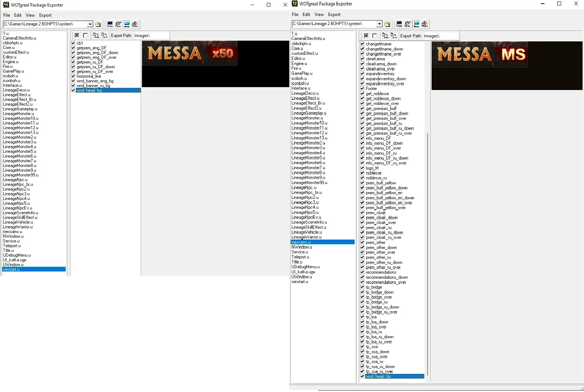Viewport: 584px width, 392px height.
Task: Select LineageWarrior.u in right window list
Action: [x=306, y=237]
